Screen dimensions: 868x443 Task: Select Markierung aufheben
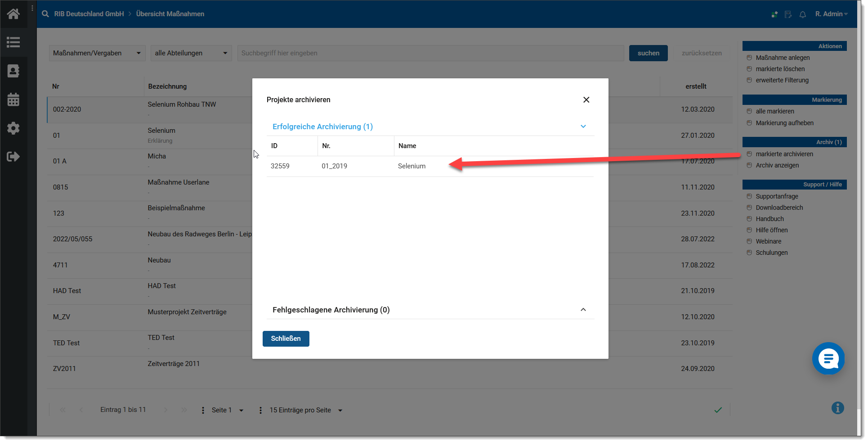point(785,123)
